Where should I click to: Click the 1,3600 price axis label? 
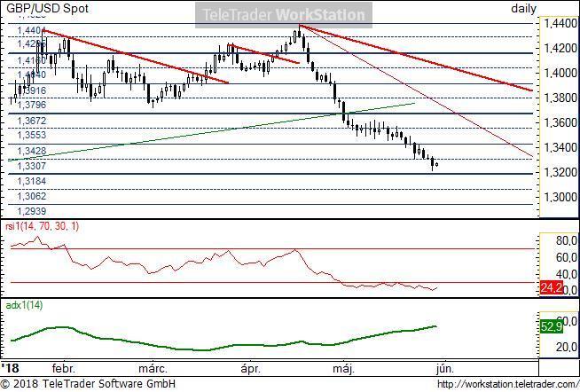[x=560, y=122]
